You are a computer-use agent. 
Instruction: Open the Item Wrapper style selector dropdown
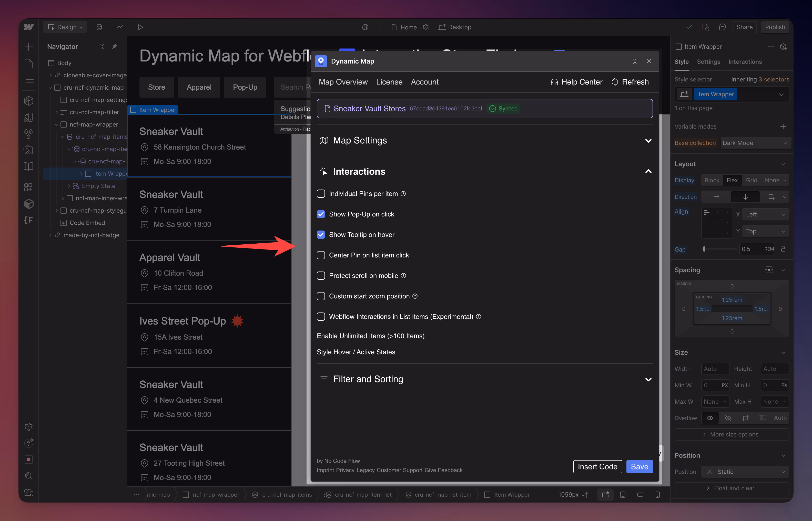(x=781, y=94)
